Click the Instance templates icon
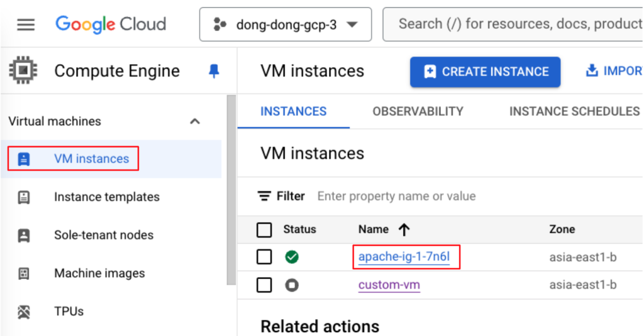Viewport: 644px width, 336px height. pyautogui.click(x=24, y=197)
